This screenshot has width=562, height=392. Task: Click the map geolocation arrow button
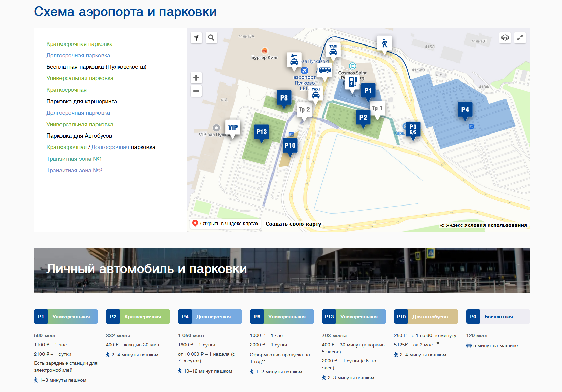(196, 38)
